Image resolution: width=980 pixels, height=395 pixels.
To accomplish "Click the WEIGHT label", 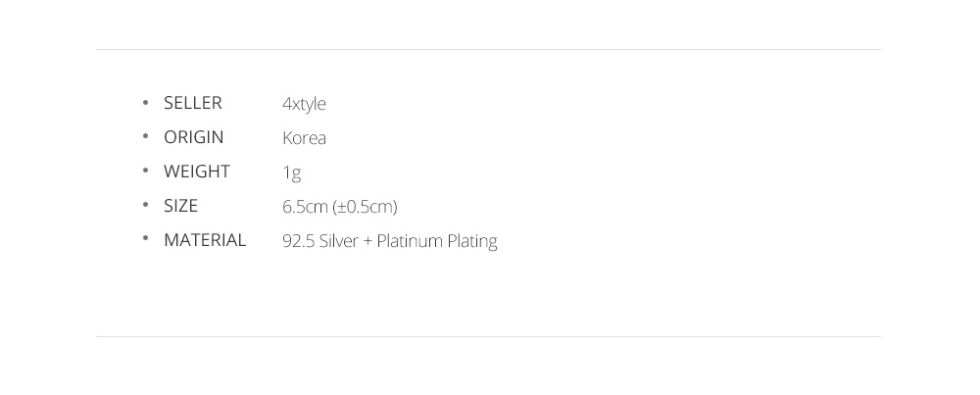I will click(x=197, y=172).
